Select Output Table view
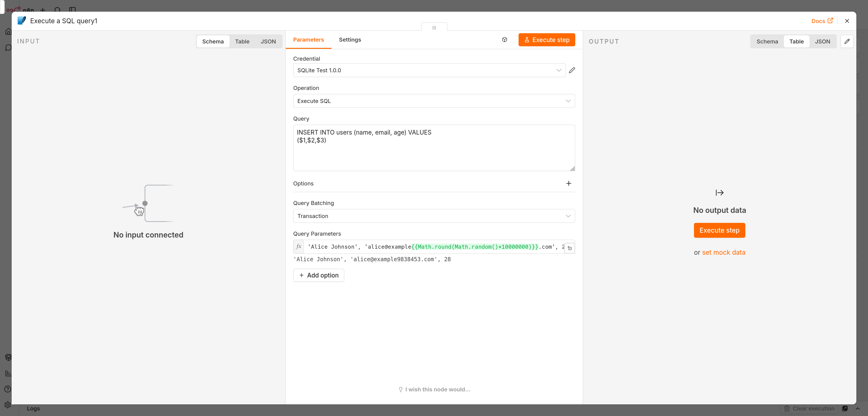 pyautogui.click(x=796, y=41)
